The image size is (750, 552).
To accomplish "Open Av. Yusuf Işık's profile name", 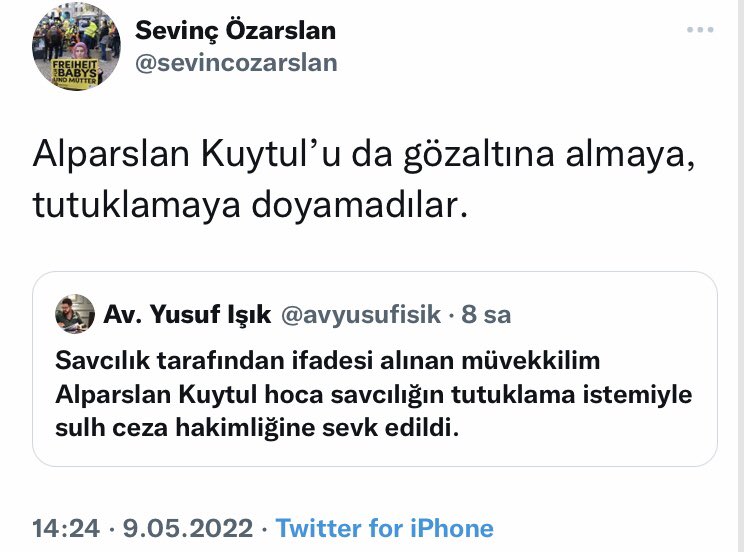I will point(187,315).
